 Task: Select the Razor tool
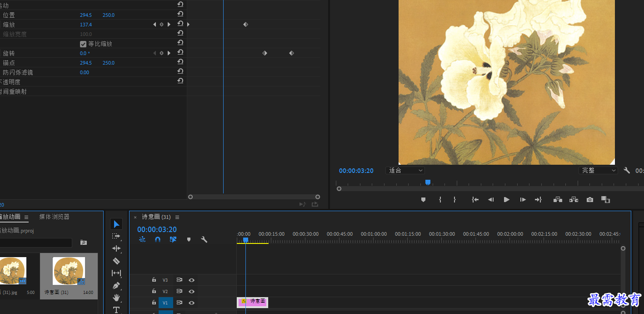116,261
